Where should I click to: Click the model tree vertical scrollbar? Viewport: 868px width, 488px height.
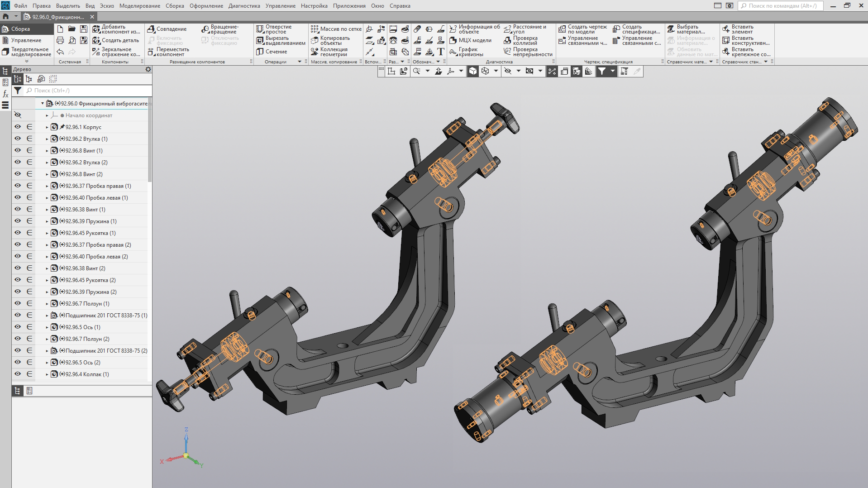coord(150,139)
